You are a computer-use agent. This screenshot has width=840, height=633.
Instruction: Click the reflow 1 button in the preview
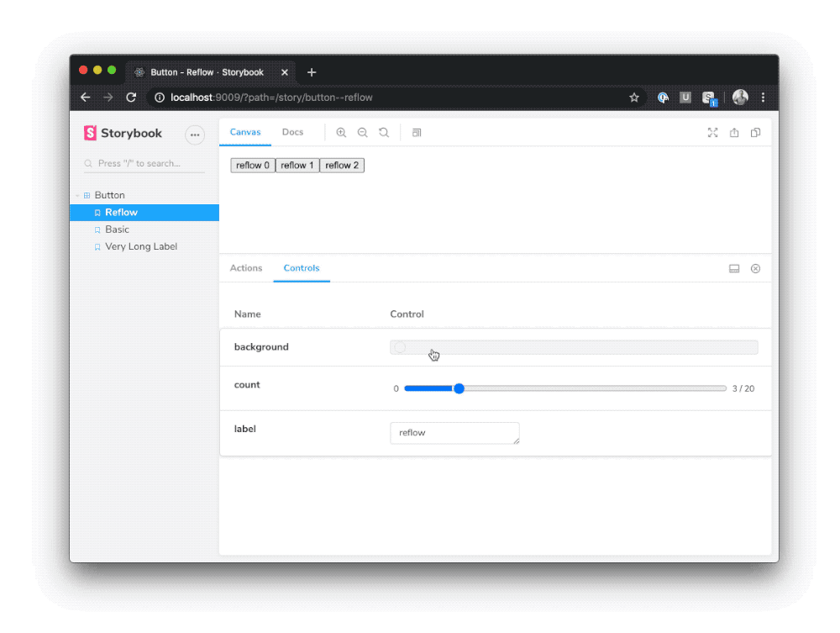297,165
